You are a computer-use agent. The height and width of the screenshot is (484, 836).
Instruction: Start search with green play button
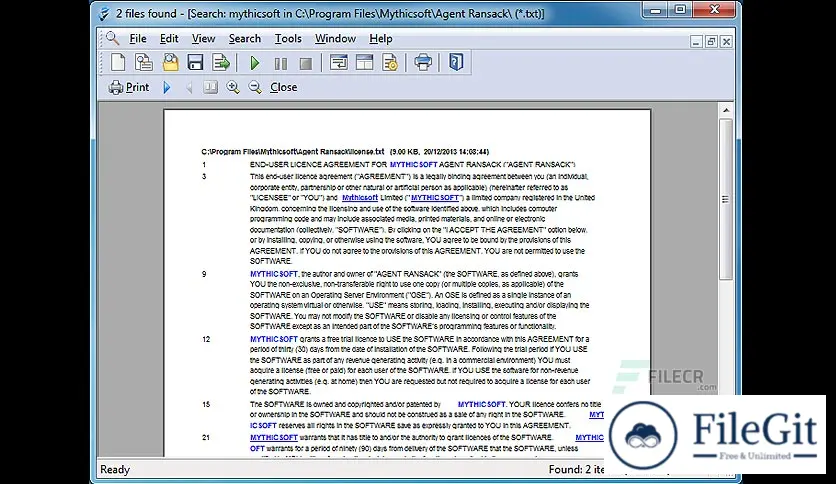click(x=255, y=63)
